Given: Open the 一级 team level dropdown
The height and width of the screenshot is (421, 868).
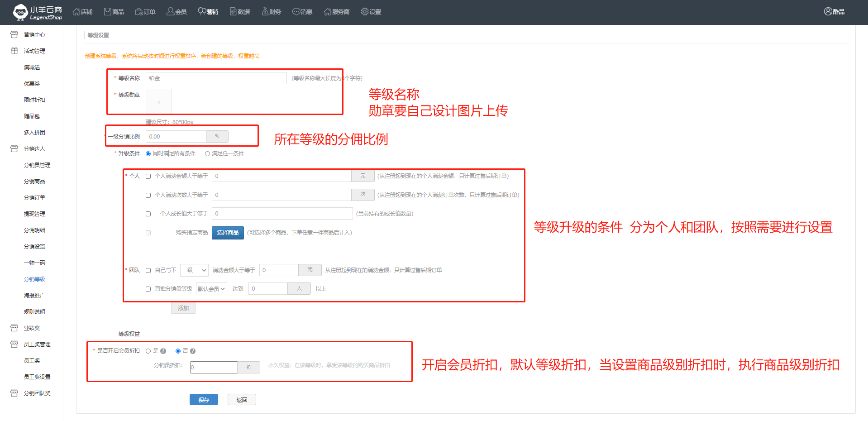Looking at the screenshot, I should (x=194, y=270).
